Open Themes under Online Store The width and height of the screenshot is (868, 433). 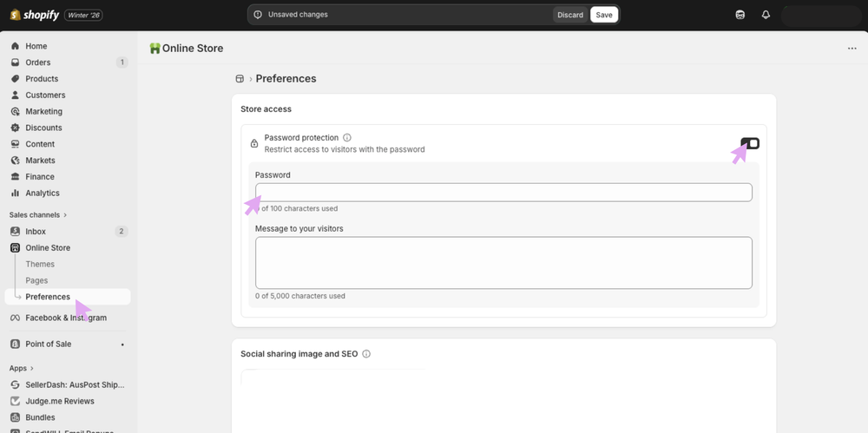click(x=40, y=264)
